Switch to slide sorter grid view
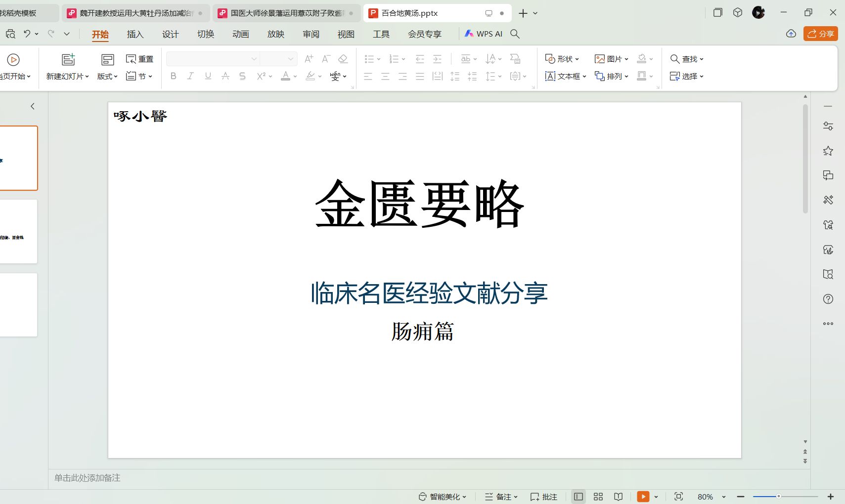845x504 pixels. click(x=598, y=497)
